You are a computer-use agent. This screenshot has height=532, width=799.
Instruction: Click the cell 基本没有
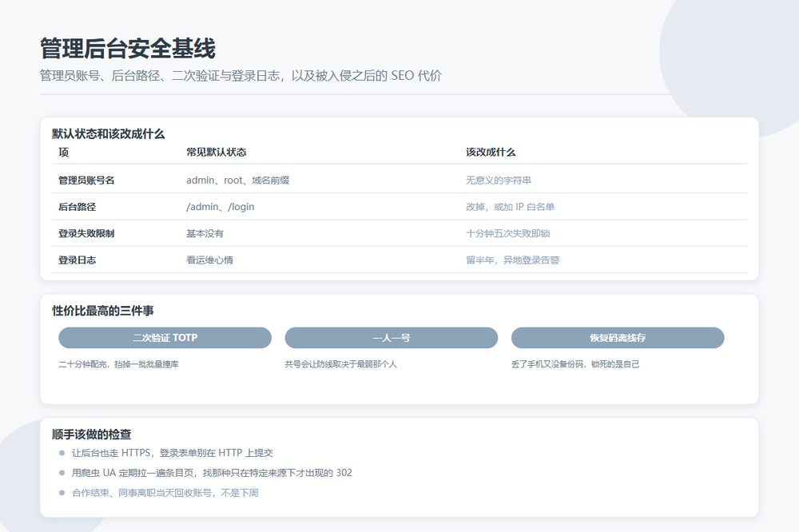[x=205, y=233]
